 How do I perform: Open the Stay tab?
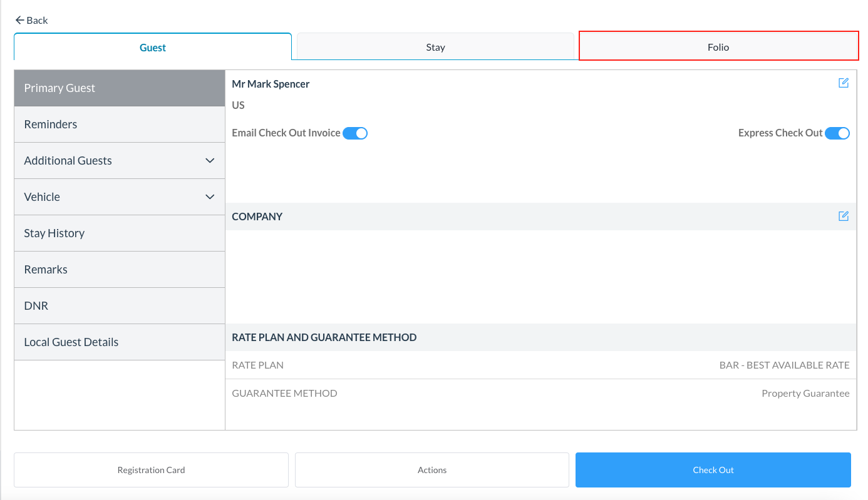click(x=435, y=47)
